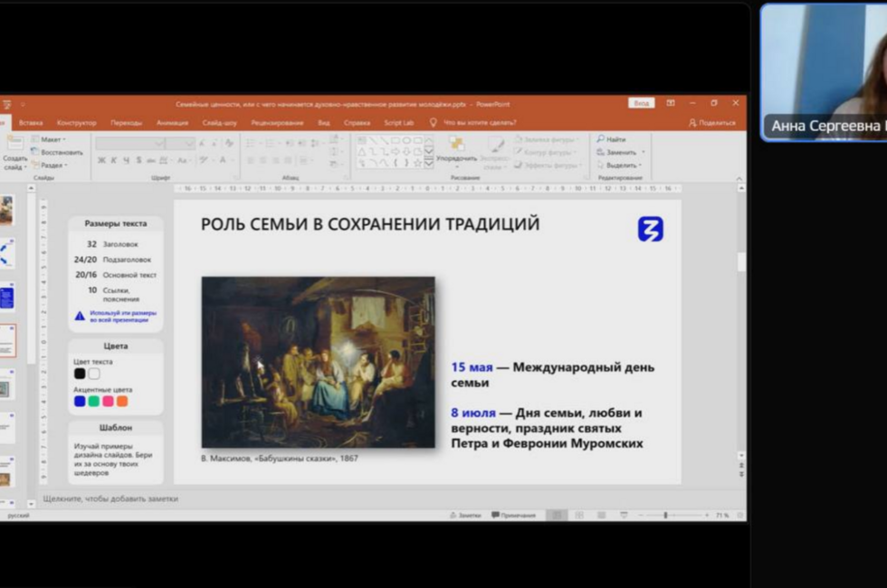Collapse the ribbon with the chevron

click(x=739, y=179)
